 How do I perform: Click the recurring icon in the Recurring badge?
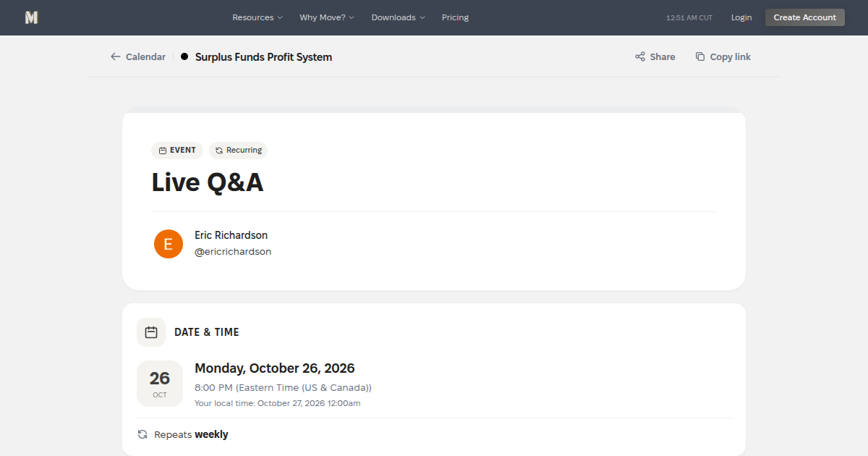click(x=219, y=151)
